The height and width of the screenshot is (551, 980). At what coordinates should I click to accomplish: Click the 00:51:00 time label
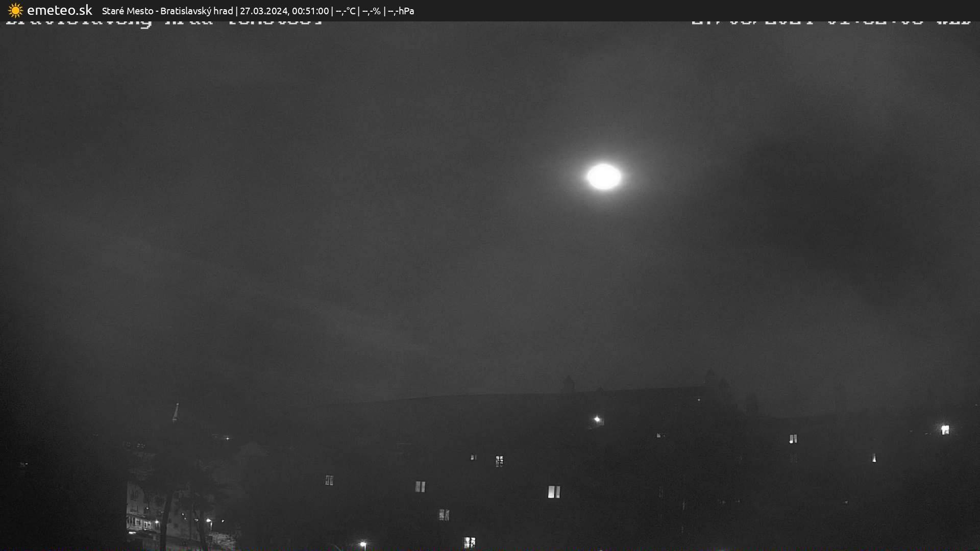tap(310, 11)
